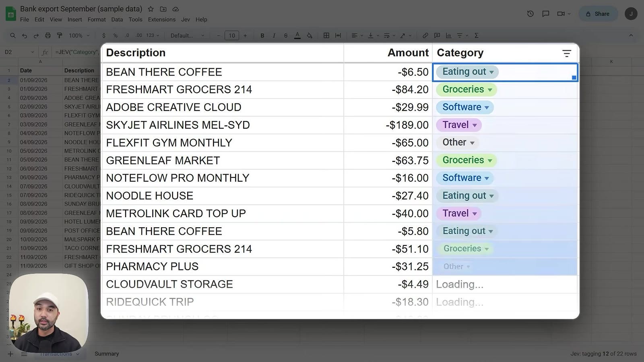Open the comments panel icon
The width and height of the screenshot is (644, 362).
click(546, 14)
